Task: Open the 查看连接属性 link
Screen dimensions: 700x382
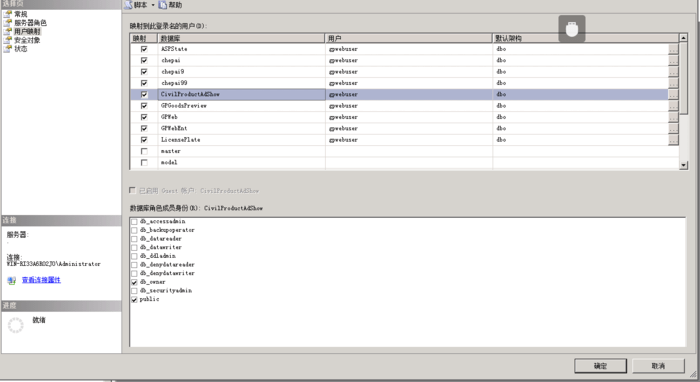Action: tap(41, 280)
